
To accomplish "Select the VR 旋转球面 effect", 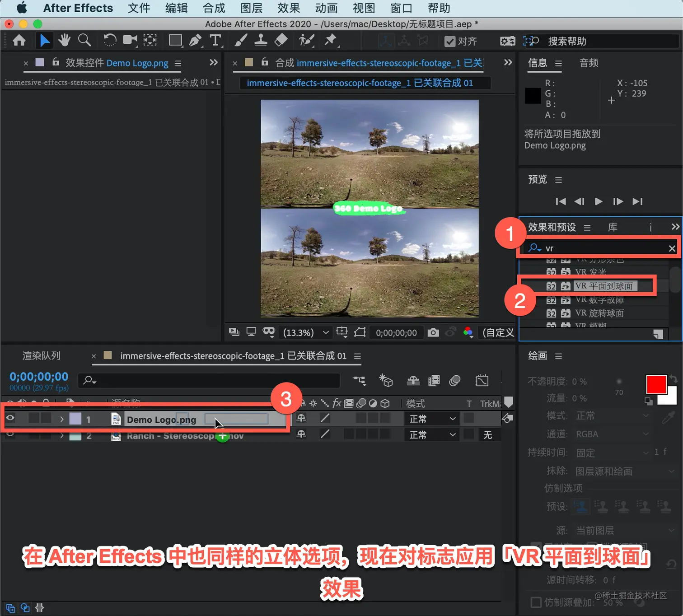I will pos(599,313).
